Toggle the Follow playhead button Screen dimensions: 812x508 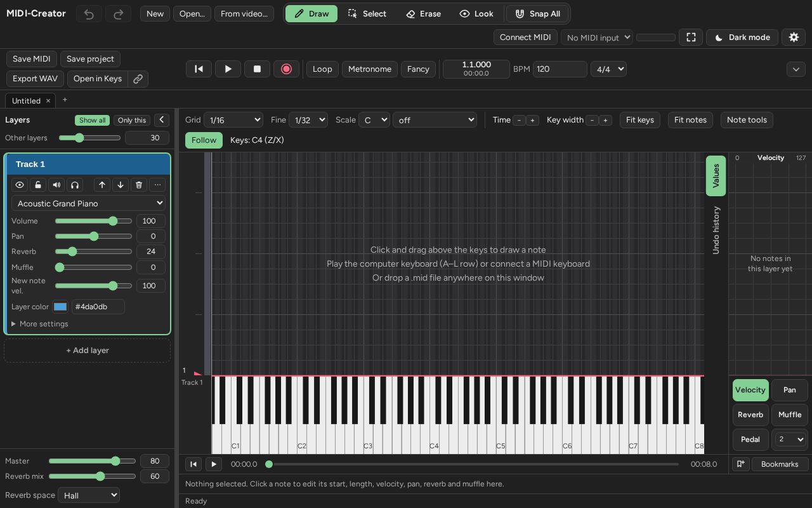[204, 140]
